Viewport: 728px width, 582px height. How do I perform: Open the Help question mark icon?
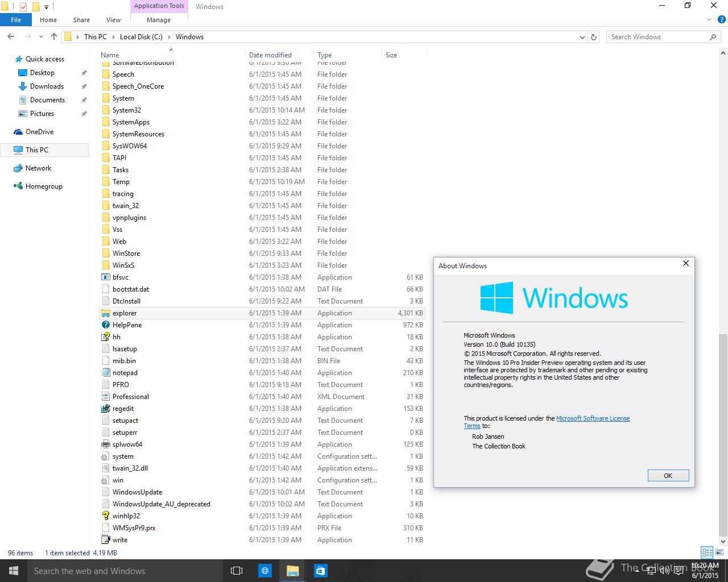[x=721, y=20]
